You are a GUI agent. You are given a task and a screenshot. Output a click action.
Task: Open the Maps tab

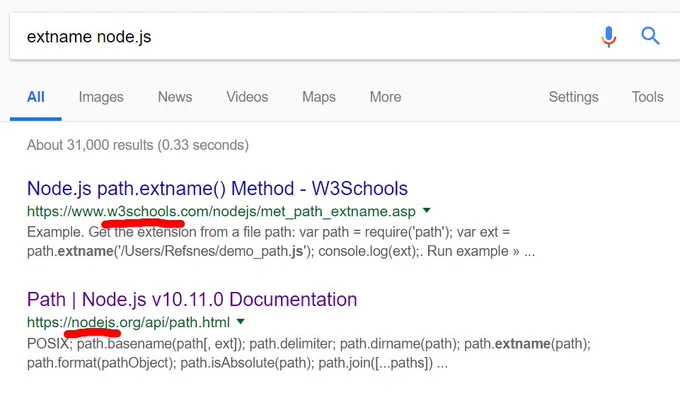319,97
